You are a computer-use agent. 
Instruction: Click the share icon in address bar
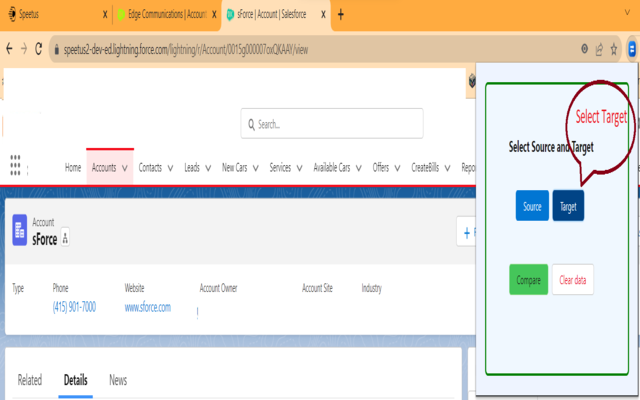(599, 49)
